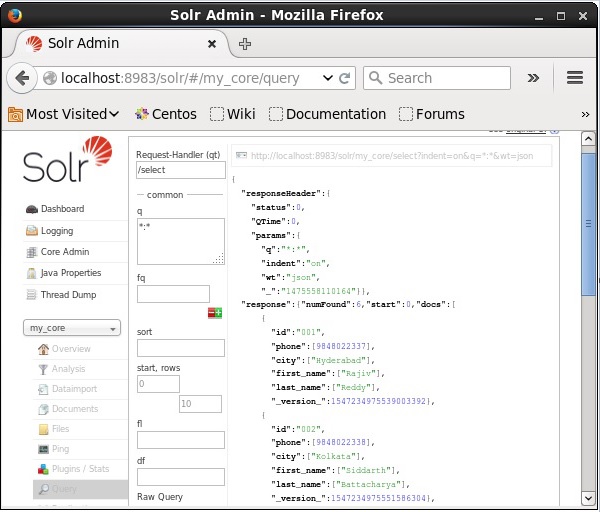Expand the my_core core selector dropdown
Image resolution: width=600 pixels, height=512 pixels.
72,328
